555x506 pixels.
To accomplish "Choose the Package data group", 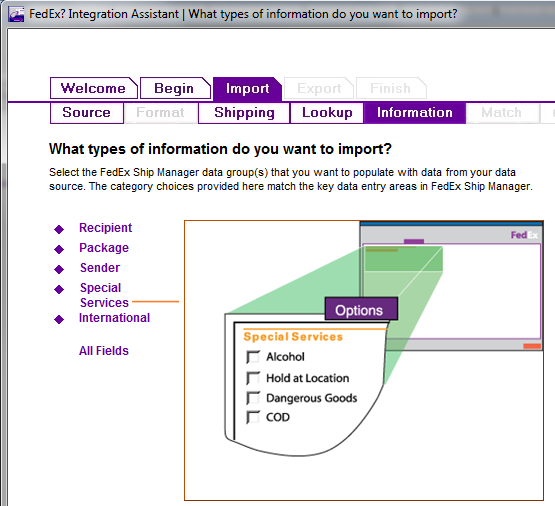I will pyautogui.click(x=104, y=248).
